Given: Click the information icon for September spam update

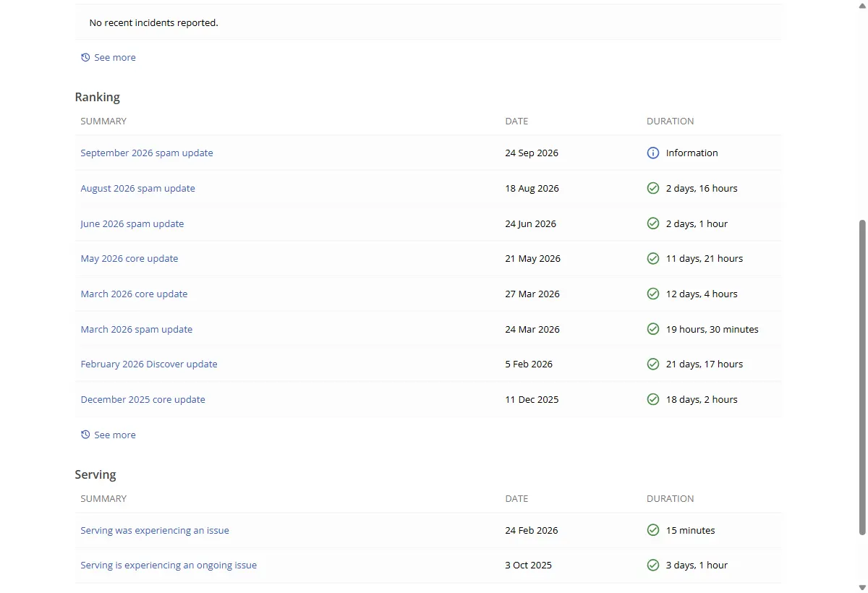Looking at the screenshot, I should click(653, 153).
